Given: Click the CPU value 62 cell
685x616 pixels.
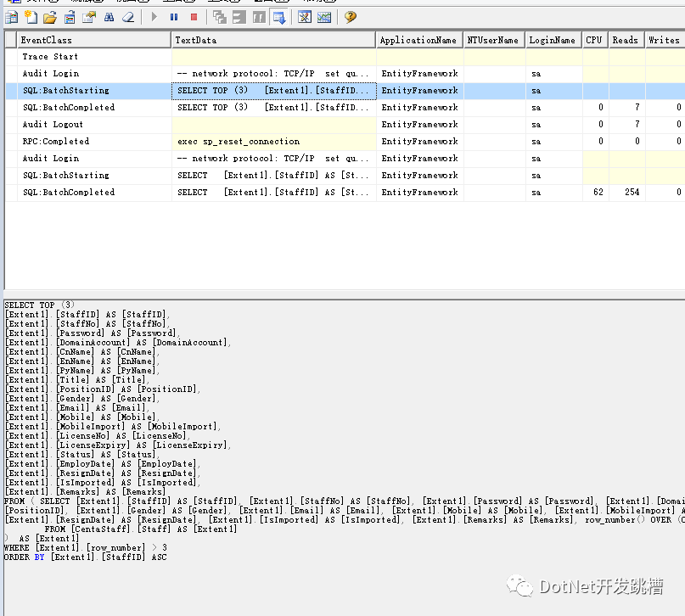Looking at the screenshot, I should click(595, 193).
